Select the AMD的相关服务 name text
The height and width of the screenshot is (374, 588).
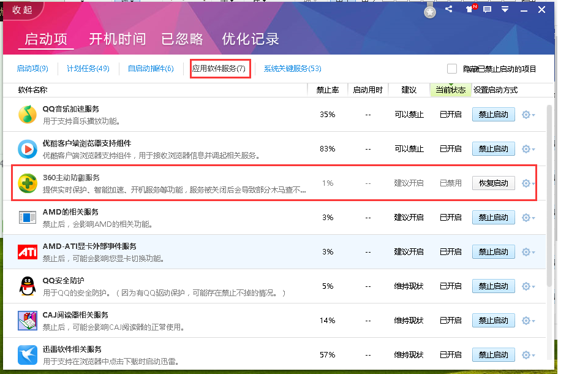click(x=70, y=212)
